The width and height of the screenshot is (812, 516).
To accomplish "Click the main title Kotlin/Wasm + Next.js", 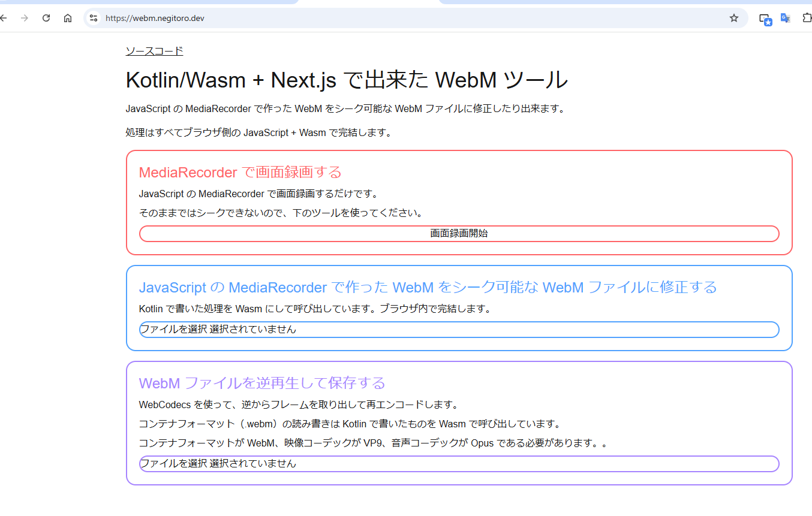I will point(346,80).
